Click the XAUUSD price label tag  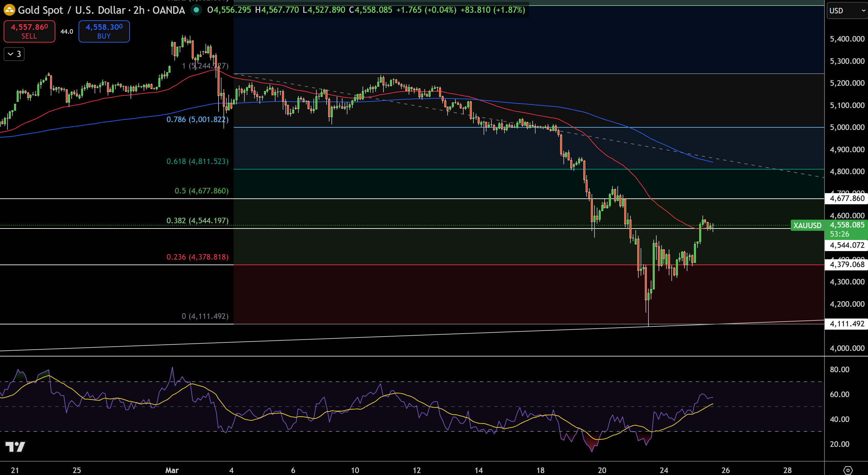[x=807, y=225]
